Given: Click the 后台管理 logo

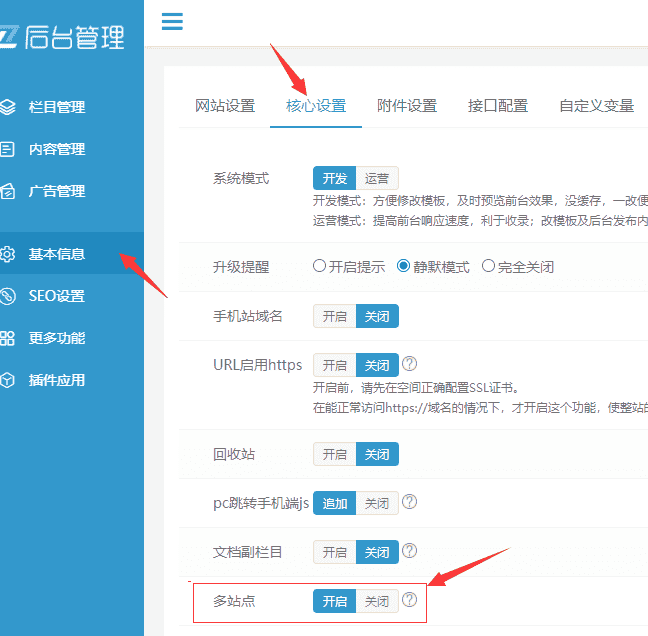Looking at the screenshot, I should pyautogui.click(x=62, y=37).
